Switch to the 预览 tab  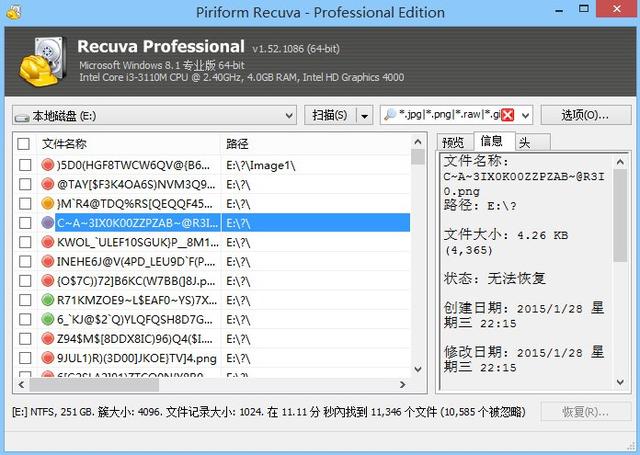(x=455, y=142)
